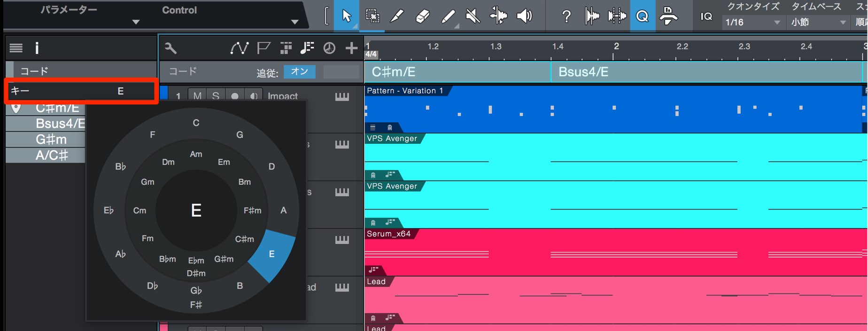Click bar 2 on timeline ruler
The image size is (868, 331).
point(616,46)
